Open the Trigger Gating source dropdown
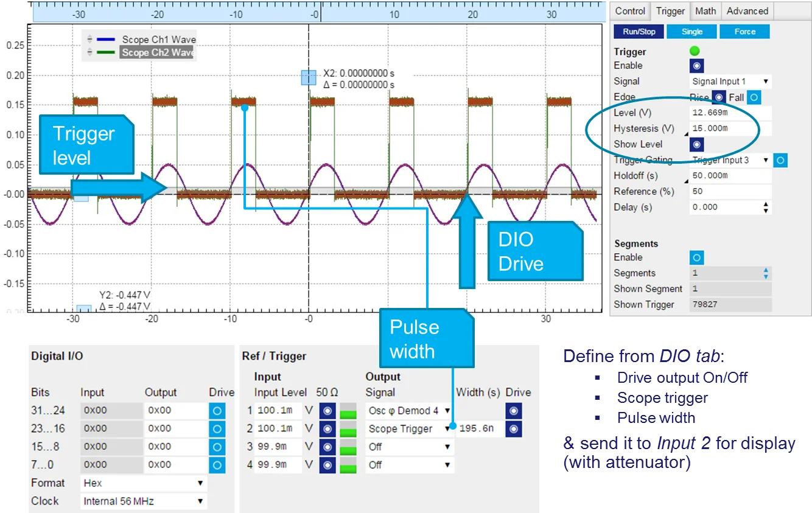Screen dimensions: 812x513 pyautogui.click(x=730, y=160)
